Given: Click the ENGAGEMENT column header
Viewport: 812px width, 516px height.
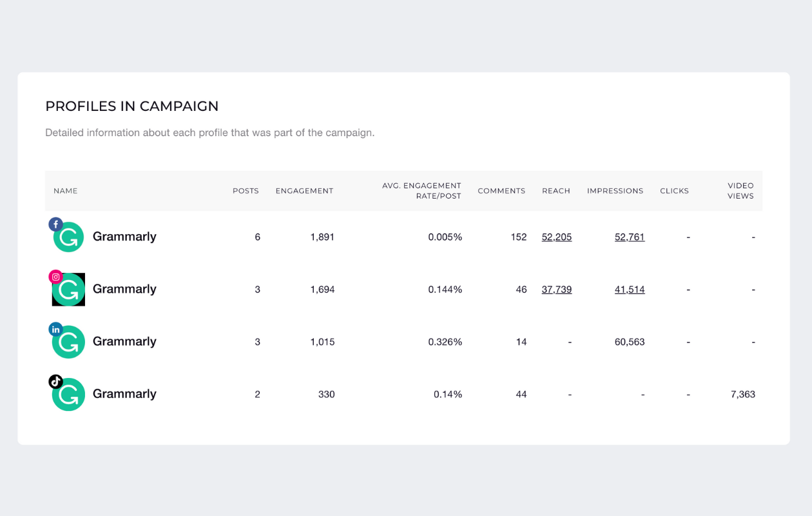Looking at the screenshot, I should 304,191.
